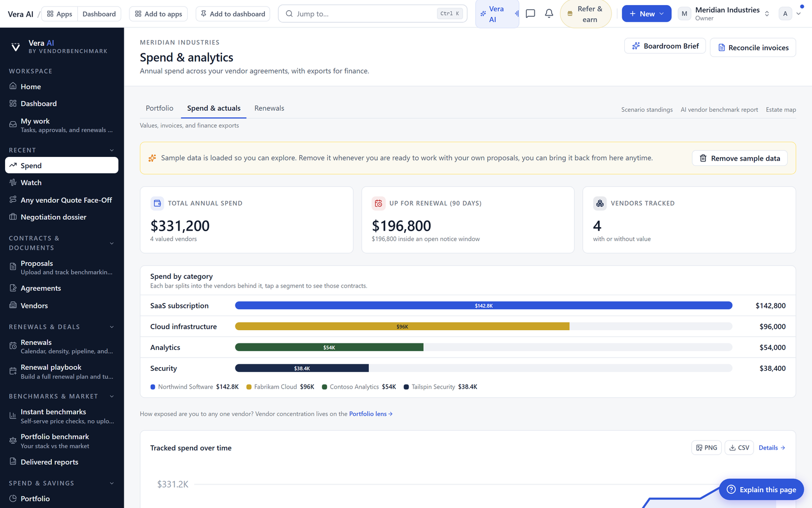Click Remove sample data button

coord(739,158)
